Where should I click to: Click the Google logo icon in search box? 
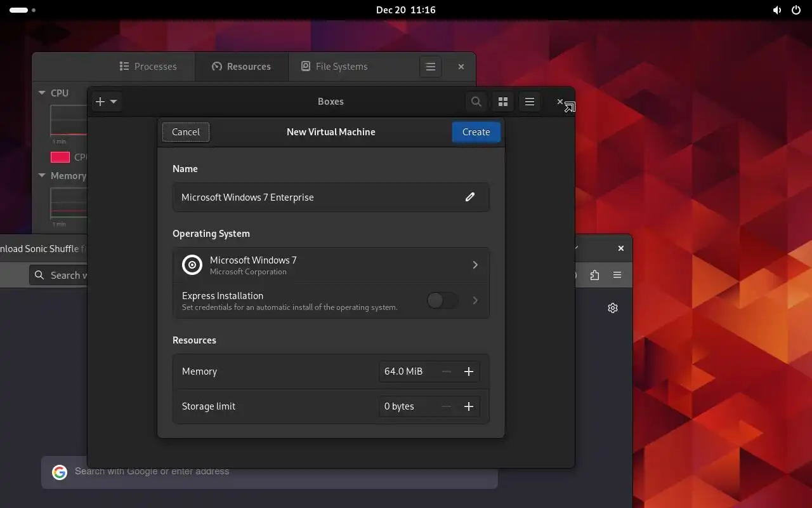tap(60, 472)
